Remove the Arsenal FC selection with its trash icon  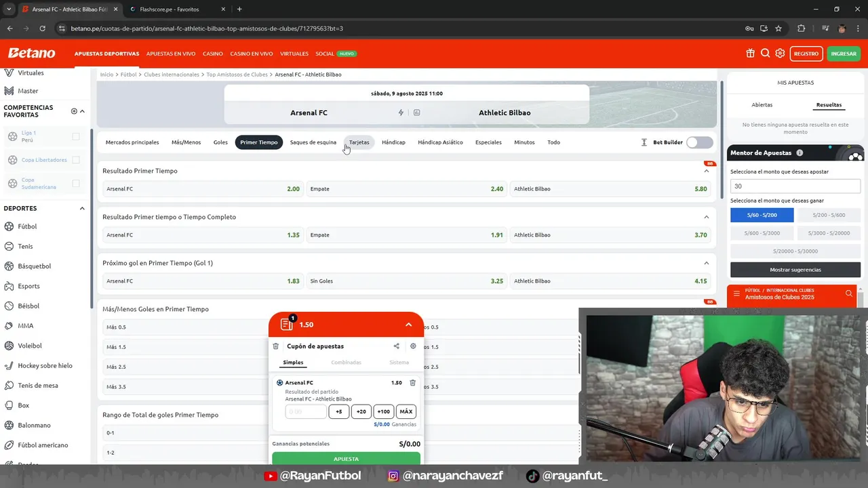tap(412, 383)
